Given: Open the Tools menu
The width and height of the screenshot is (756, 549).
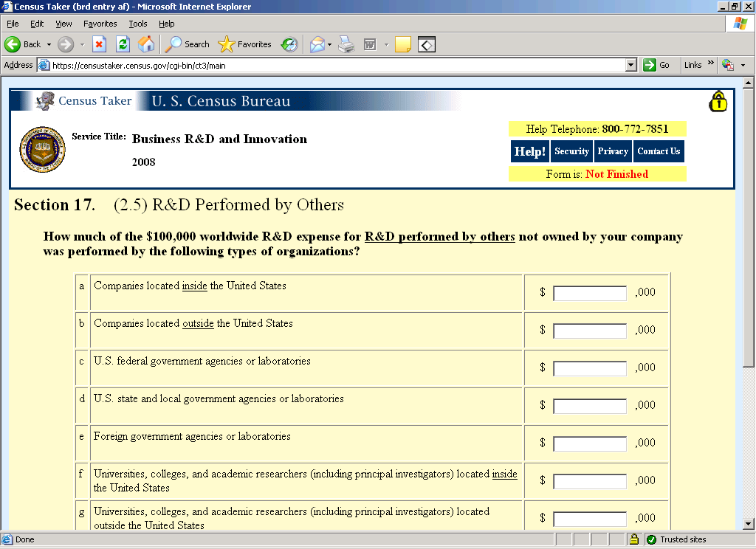Looking at the screenshot, I should coord(138,24).
